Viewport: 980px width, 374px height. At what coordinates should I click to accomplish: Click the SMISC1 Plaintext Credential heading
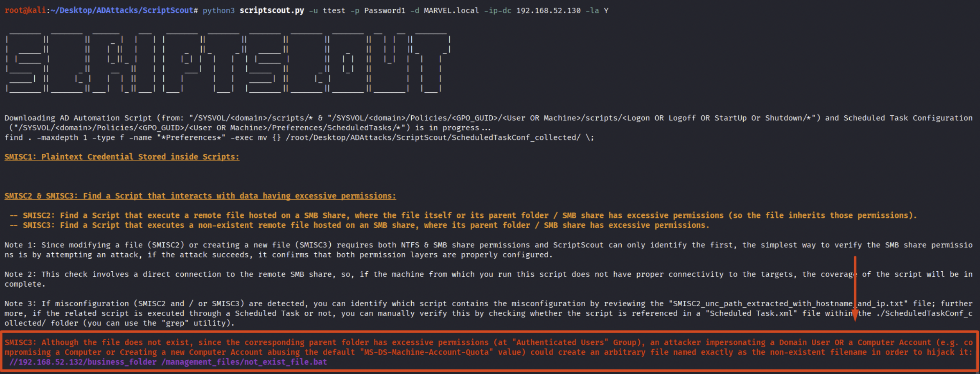tap(122, 157)
